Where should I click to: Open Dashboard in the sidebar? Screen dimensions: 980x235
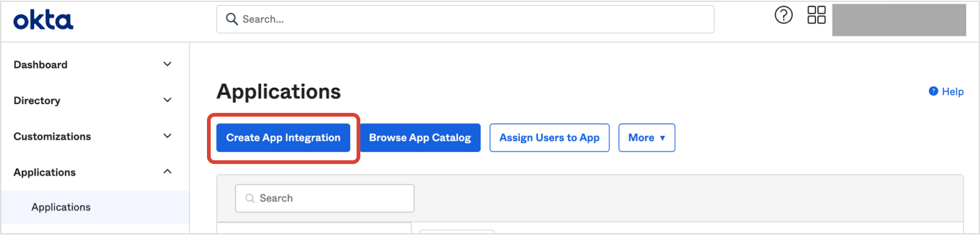coord(41,65)
